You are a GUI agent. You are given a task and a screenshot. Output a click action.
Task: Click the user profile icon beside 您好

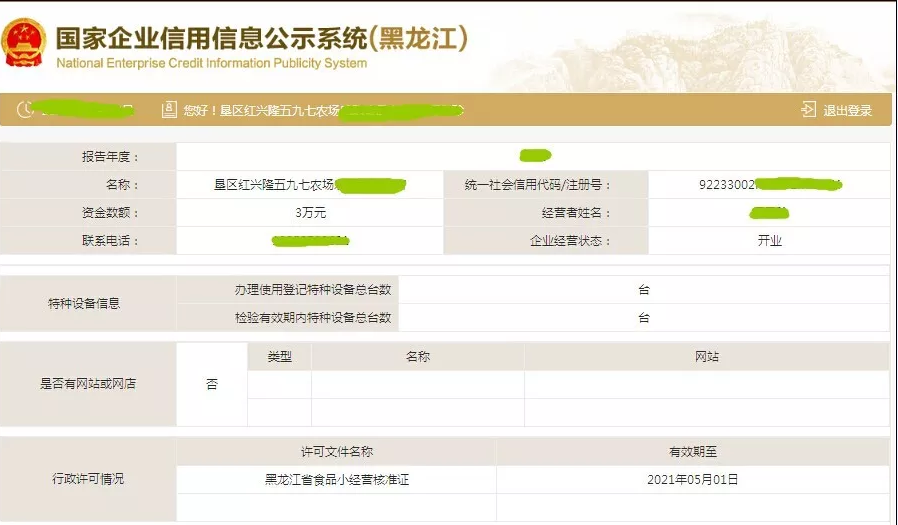tap(169, 109)
